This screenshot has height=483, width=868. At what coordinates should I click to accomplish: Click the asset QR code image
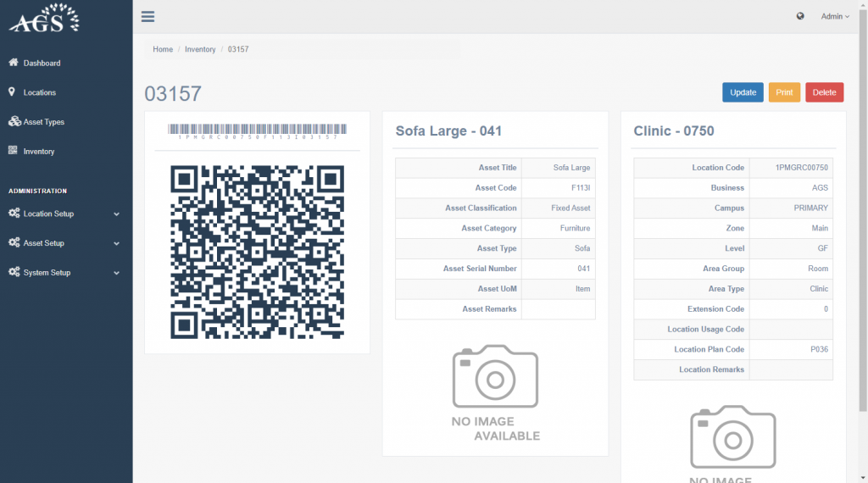[257, 252]
